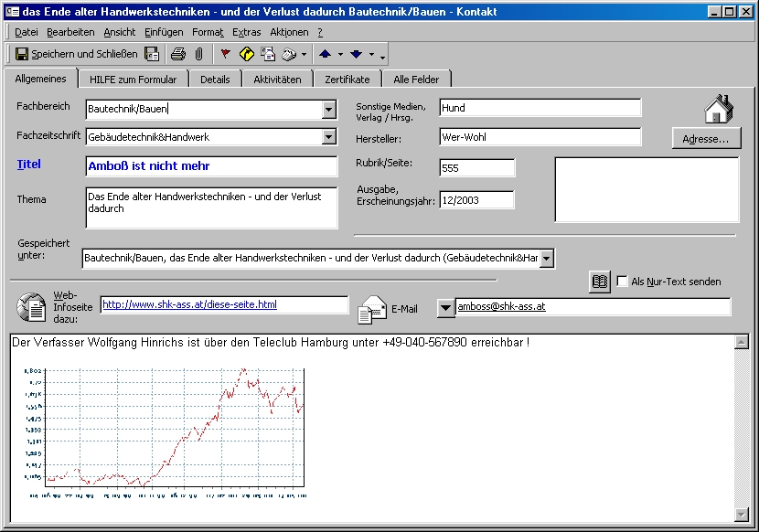Viewport: 759px width, 532px height.
Task: Go to next item with down arrow
Action: pyautogui.click(x=356, y=54)
